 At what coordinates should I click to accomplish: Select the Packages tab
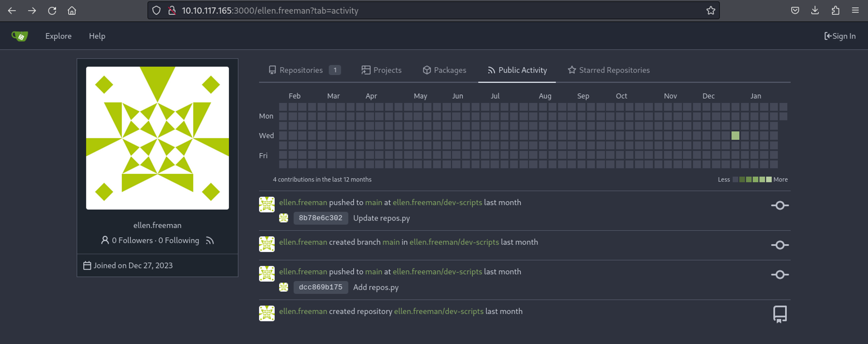coord(444,70)
